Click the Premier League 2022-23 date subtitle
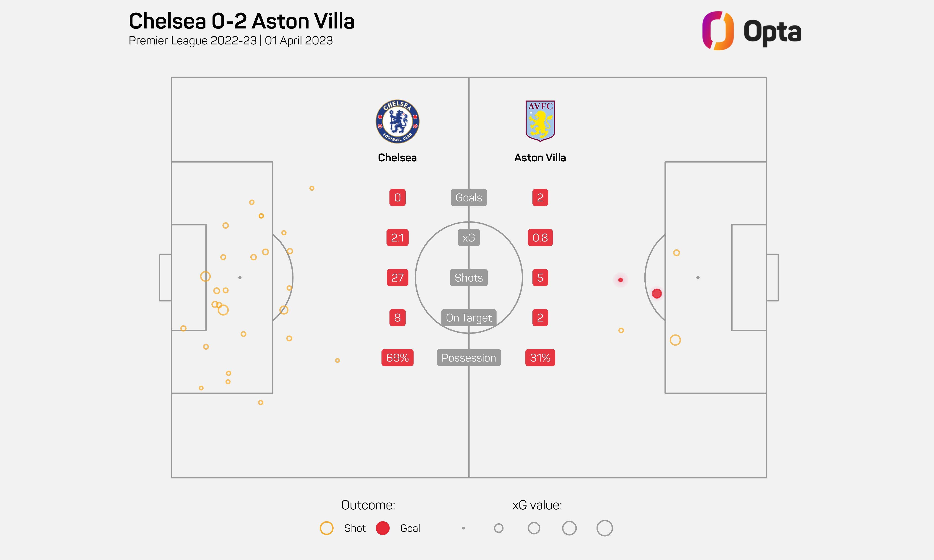Image resolution: width=934 pixels, height=560 pixels. coord(230,41)
